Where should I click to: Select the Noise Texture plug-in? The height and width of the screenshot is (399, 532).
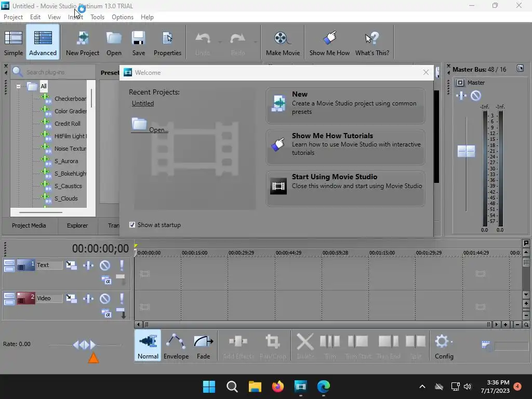[70, 149]
